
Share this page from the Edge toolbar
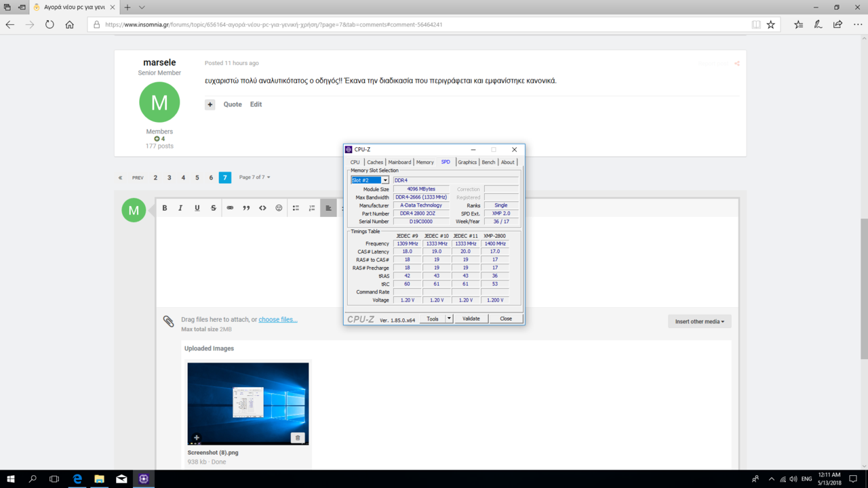(838, 24)
